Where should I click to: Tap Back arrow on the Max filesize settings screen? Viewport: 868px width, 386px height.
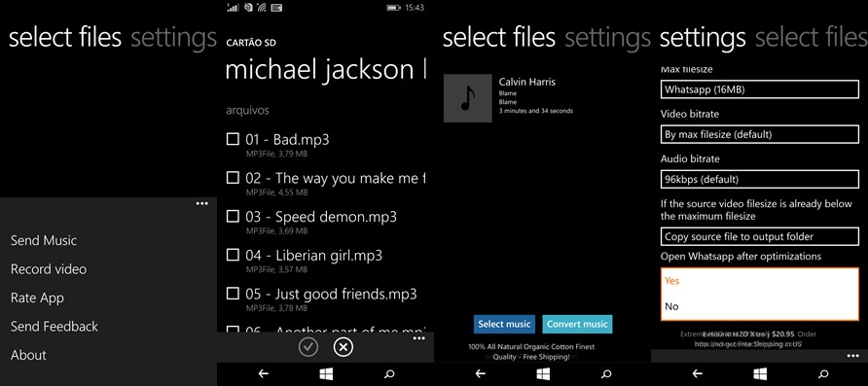[x=698, y=373]
